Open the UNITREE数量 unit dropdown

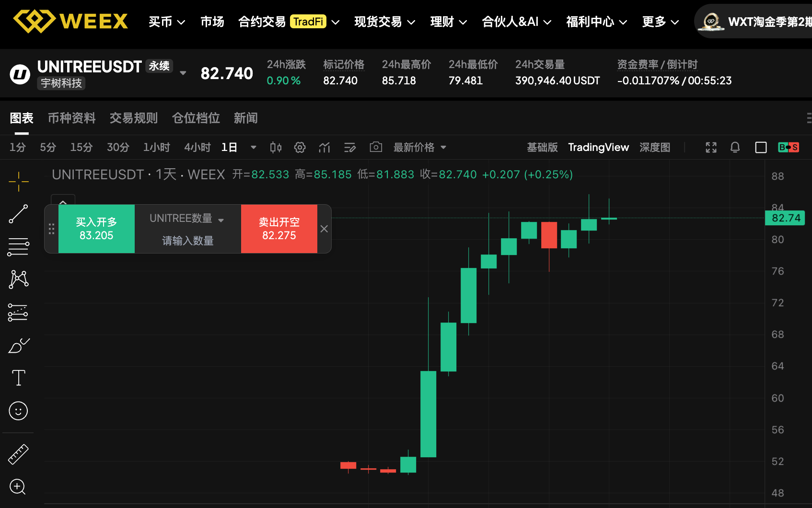(x=187, y=219)
